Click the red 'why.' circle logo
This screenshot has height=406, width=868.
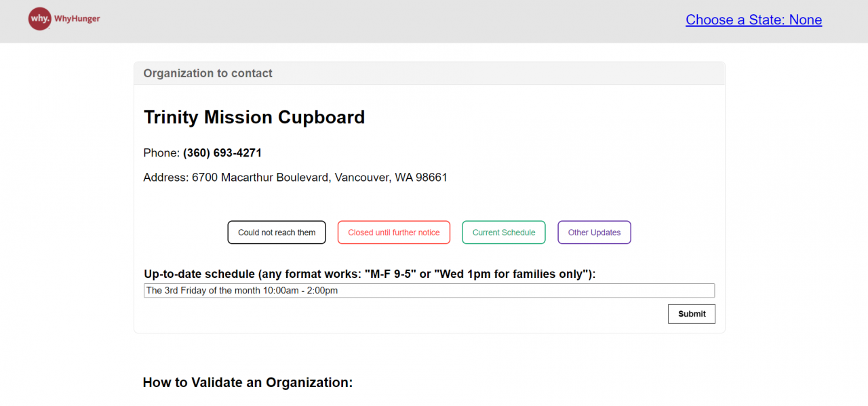pos(39,19)
